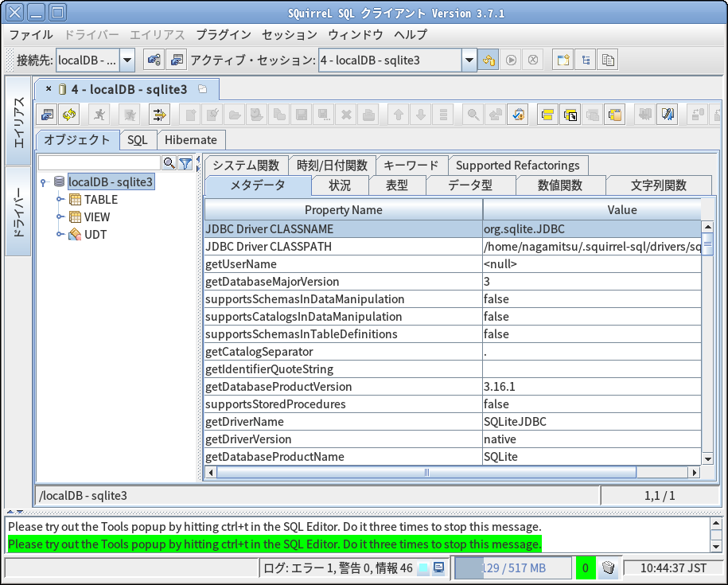Click the connect-to-alias icon beside the 接続先 combo
The image size is (728, 585).
point(154,60)
